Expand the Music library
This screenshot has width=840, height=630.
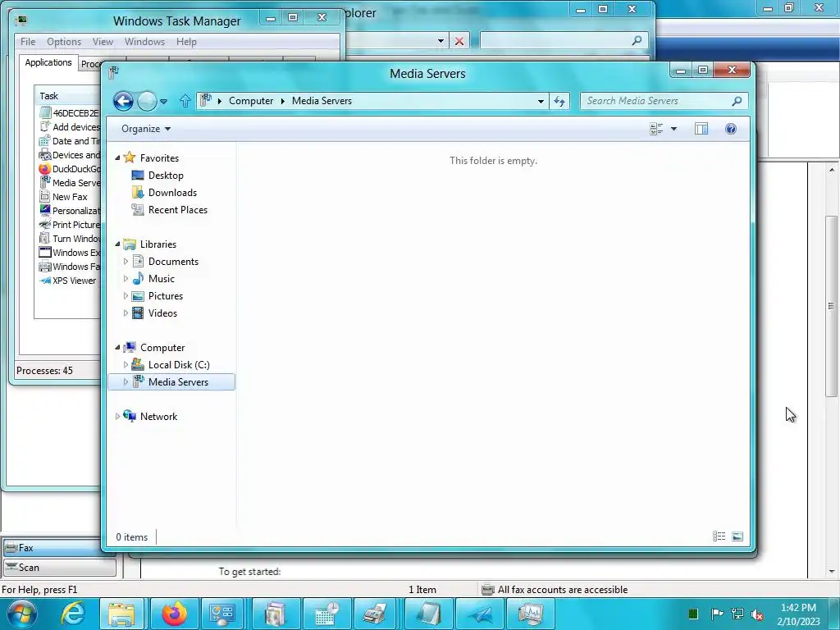tap(126, 279)
